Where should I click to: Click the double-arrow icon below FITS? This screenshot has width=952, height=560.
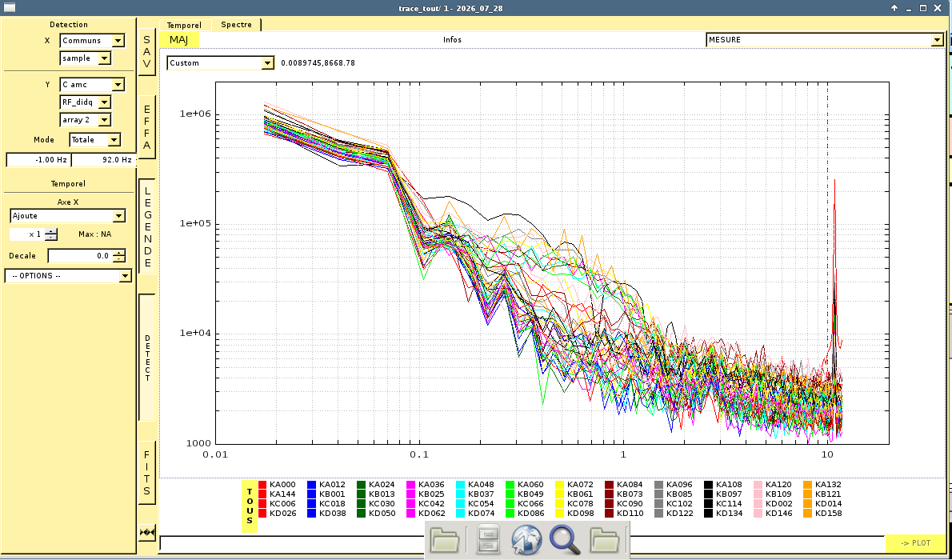click(x=147, y=533)
